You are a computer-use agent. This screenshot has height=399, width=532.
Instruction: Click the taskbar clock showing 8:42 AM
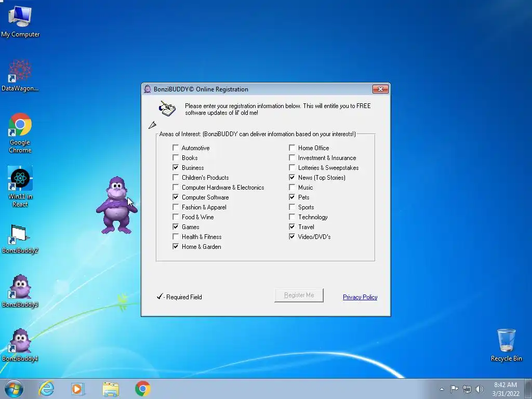pos(506,389)
